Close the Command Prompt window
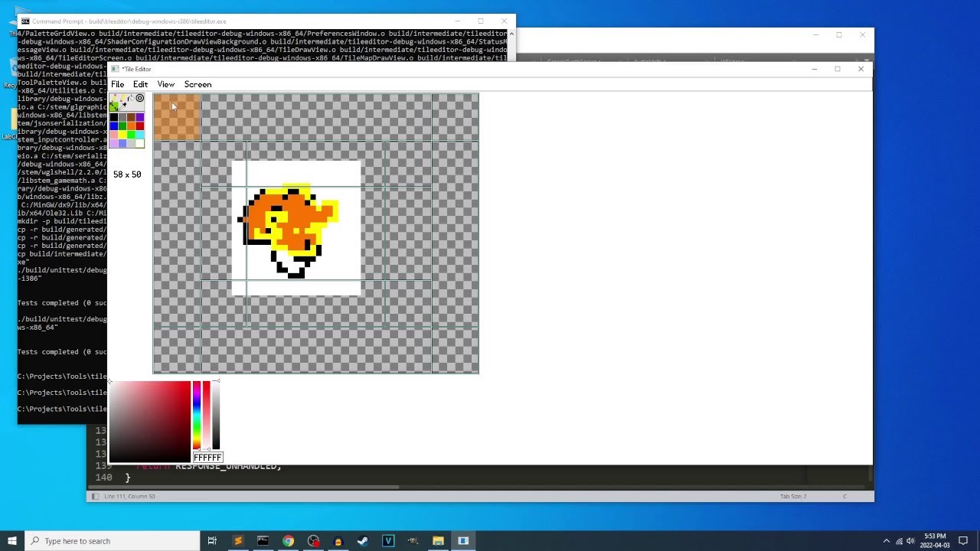The width and height of the screenshot is (980, 551). point(504,21)
